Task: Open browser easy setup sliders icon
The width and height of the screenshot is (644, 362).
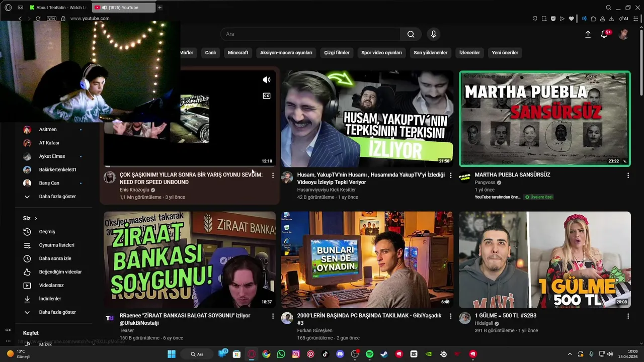Action: [x=635, y=19]
